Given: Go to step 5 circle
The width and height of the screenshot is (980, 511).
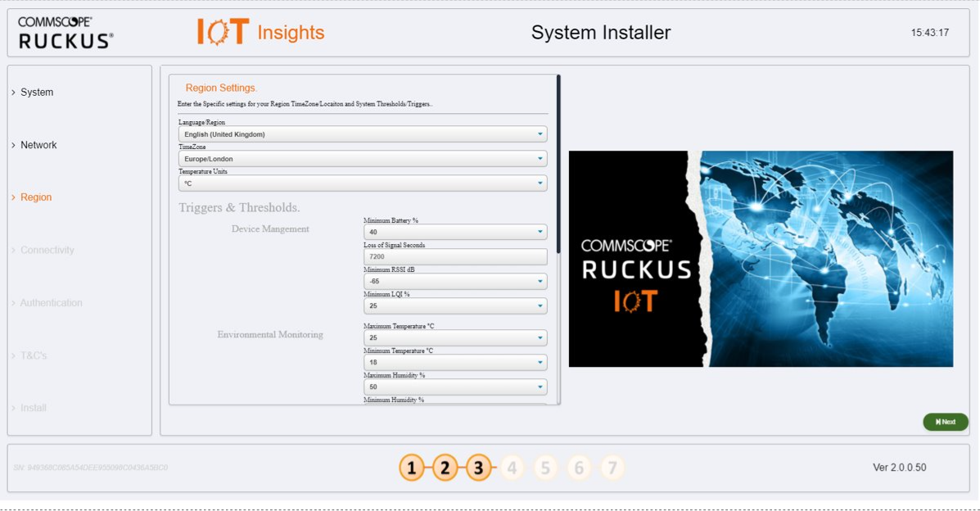Looking at the screenshot, I should 545,468.
